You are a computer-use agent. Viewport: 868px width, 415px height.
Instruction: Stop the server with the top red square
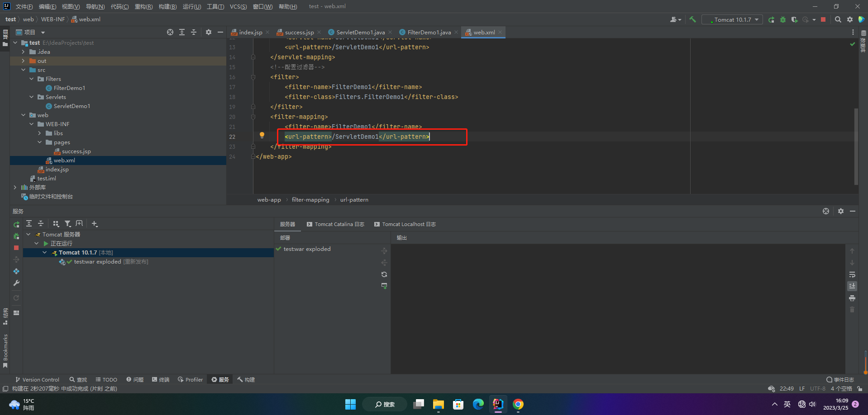pos(823,19)
